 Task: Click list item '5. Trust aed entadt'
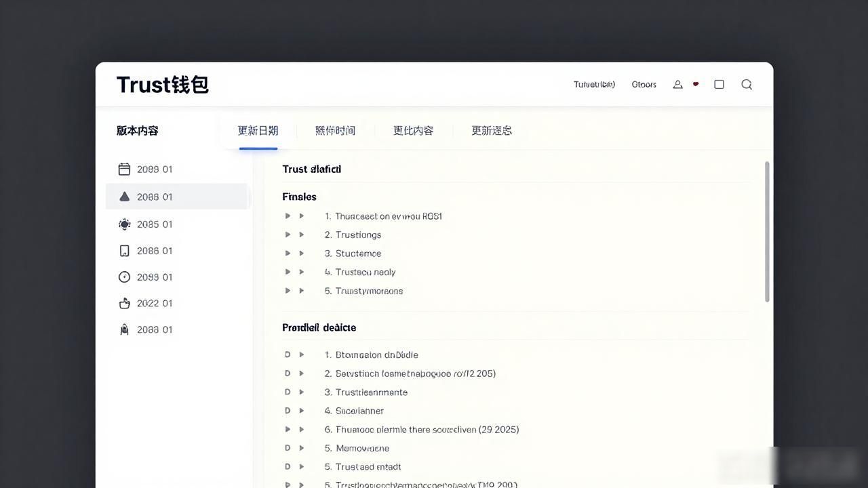pos(363,466)
